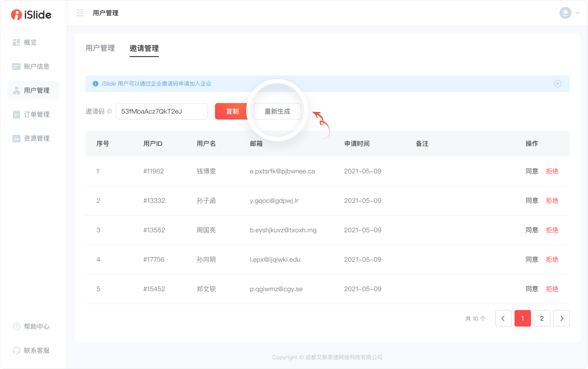Viewport: 588px width, 369px height.
Task: Click the 资源管理 chart icon
Action: coord(16,138)
